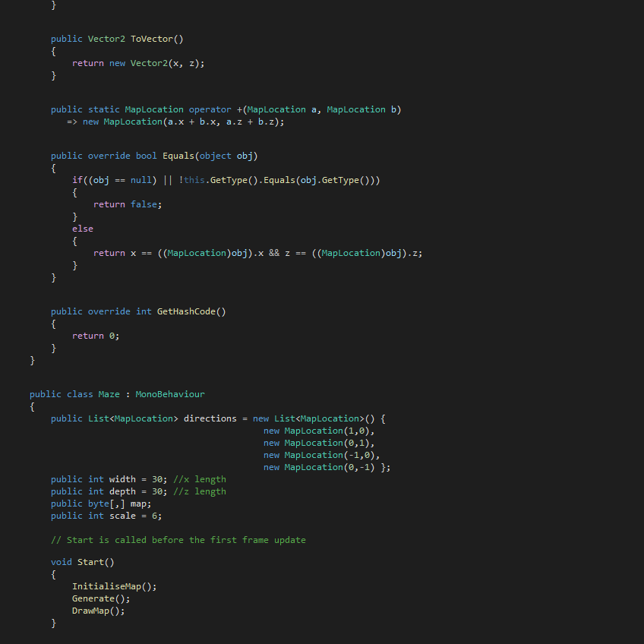Click the 'return new Vector2(x, z);' statement

tap(138, 63)
